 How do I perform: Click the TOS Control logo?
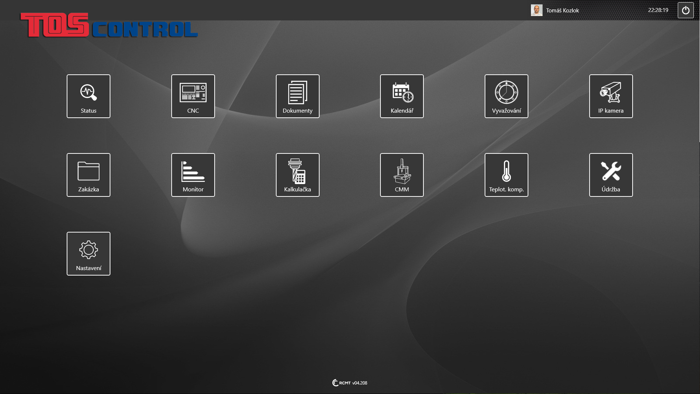(x=109, y=25)
